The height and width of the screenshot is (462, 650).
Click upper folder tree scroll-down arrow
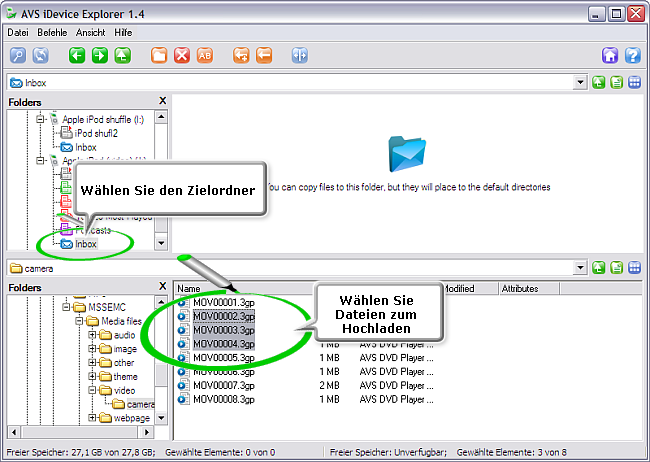161,243
